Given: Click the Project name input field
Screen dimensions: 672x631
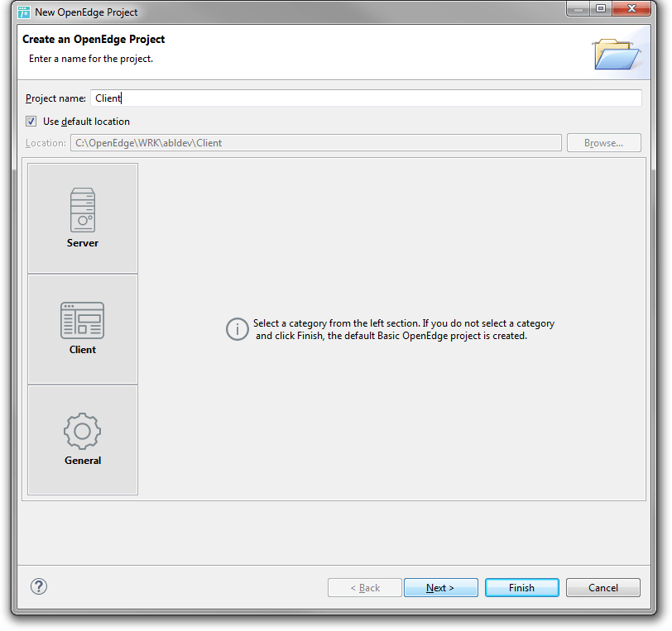Looking at the screenshot, I should click(366, 98).
